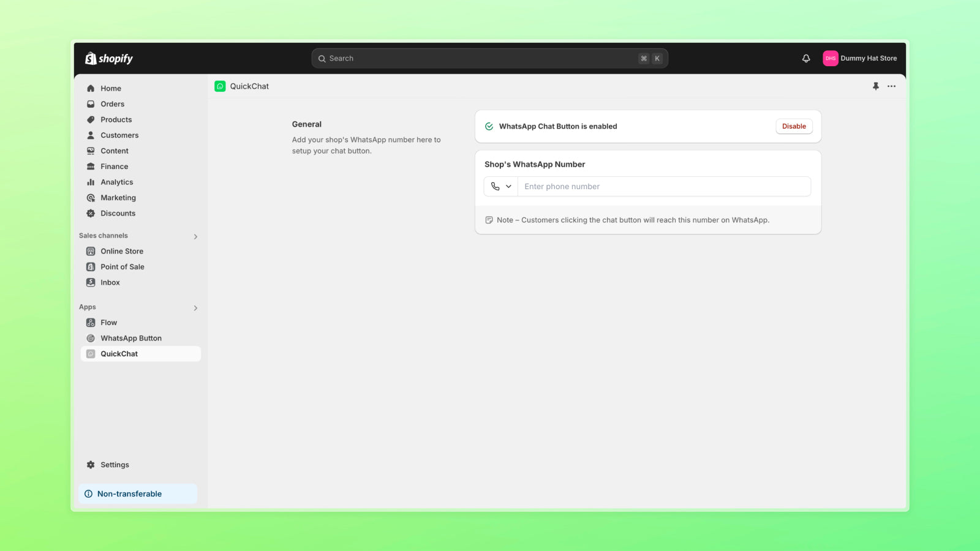This screenshot has width=980, height=551.
Task: Click the QuickChat app icon in header
Action: [220, 86]
